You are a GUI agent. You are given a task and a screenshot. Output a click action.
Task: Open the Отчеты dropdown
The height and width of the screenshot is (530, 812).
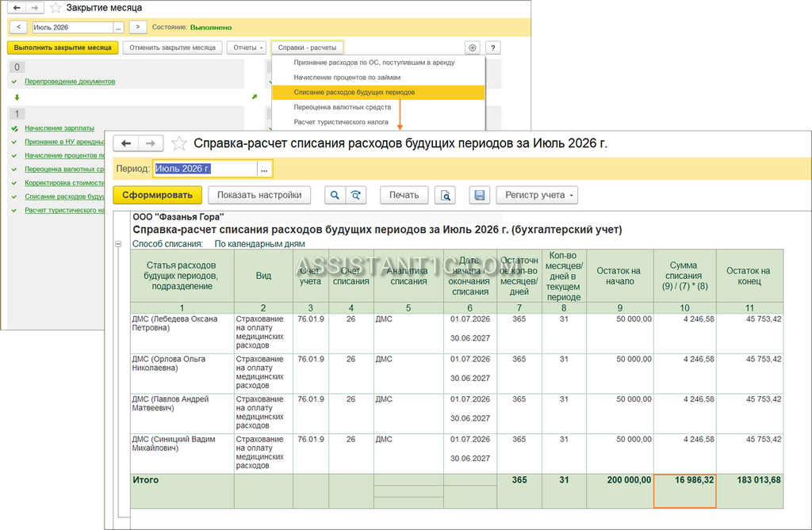[x=247, y=48]
